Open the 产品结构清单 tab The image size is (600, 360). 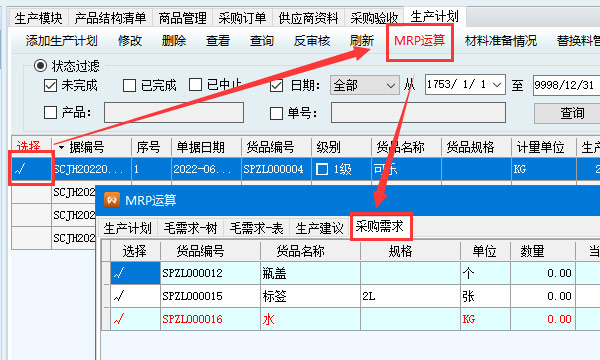tap(111, 18)
